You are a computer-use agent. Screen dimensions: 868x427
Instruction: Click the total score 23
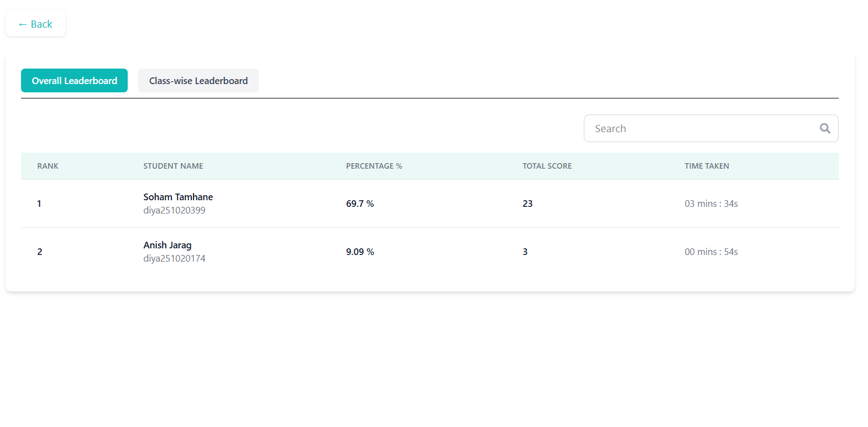click(527, 204)
